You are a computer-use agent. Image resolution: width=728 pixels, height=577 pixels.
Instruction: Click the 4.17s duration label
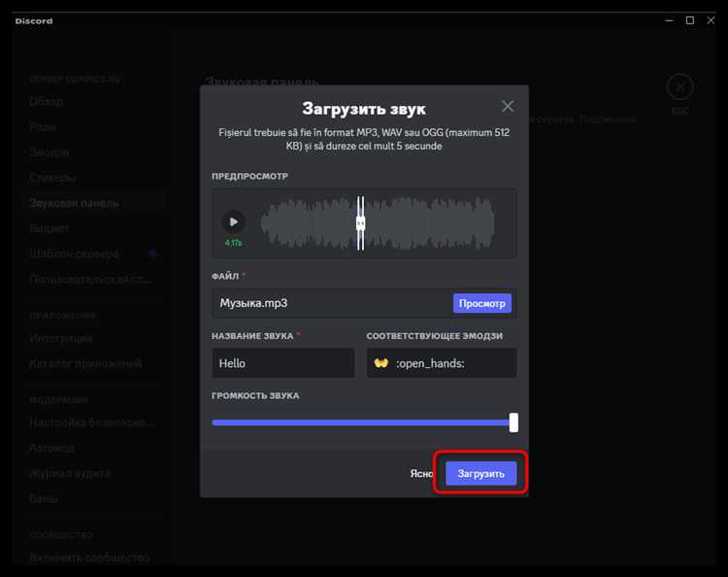tap(234, 243)
